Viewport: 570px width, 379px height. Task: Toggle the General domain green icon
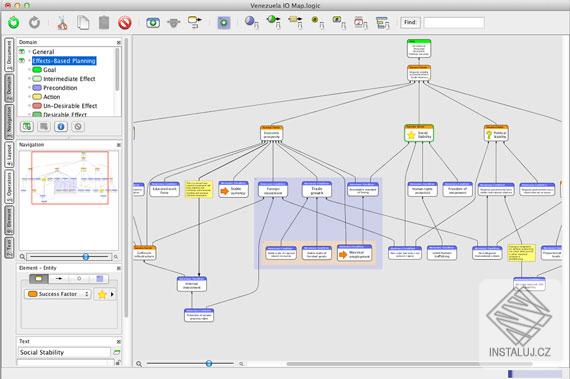22,52
